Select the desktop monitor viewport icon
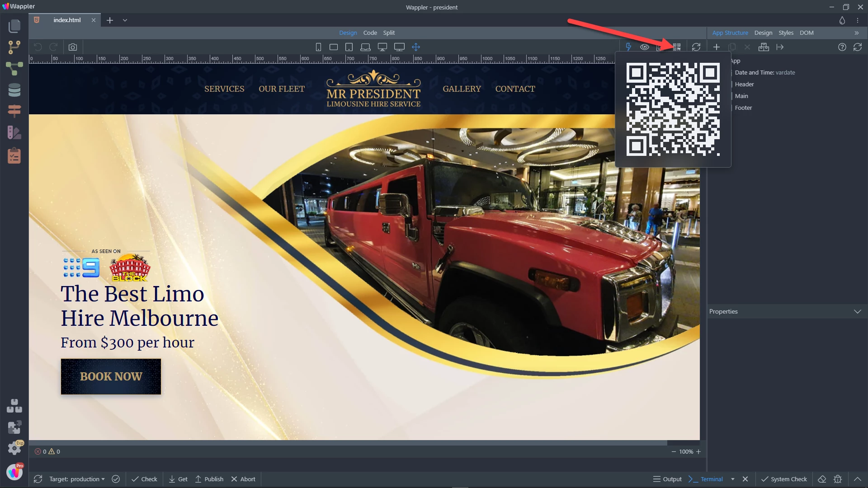The image size is (868, 488). click(382, 47)
